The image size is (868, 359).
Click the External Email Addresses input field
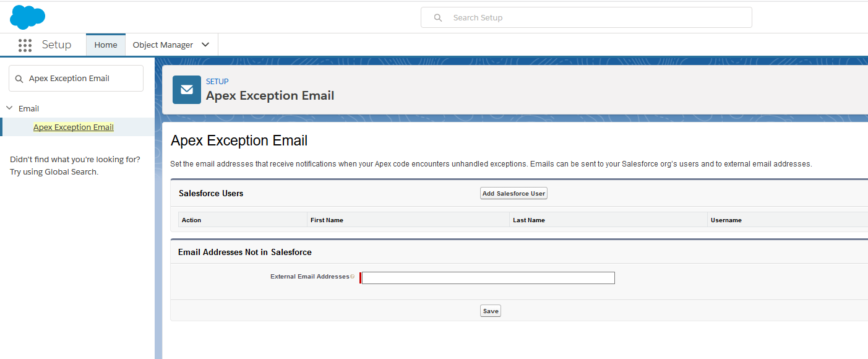click(488, 278)
